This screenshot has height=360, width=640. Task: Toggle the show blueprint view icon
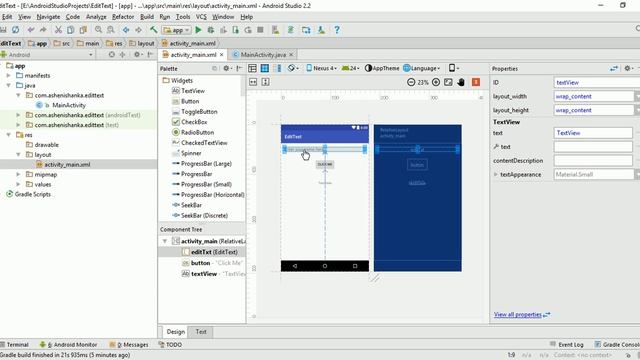tap(264, 68)
